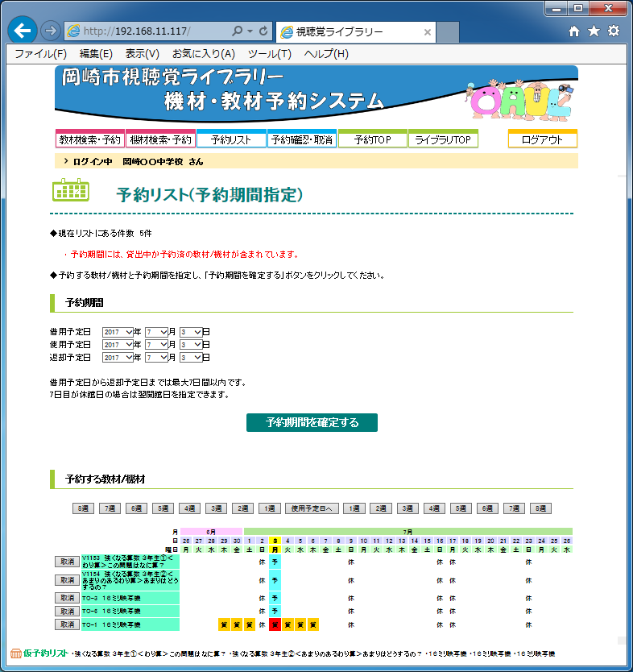The width and height of the screenshot is (633, 672).
Task: Refresh the page using the address bar icon
Action: [264, 31]
